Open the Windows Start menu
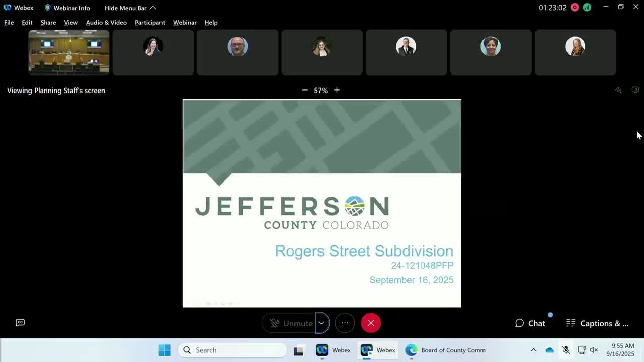 pos(165,350)
